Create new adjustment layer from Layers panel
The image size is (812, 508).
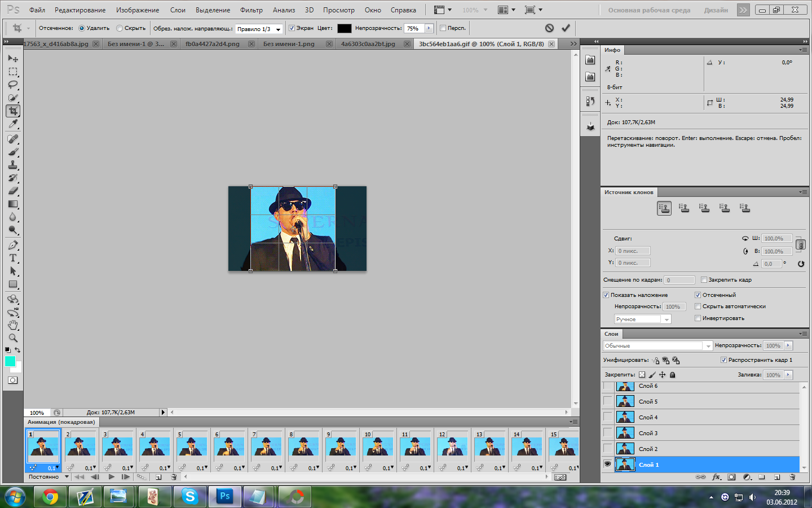[747, 477]
